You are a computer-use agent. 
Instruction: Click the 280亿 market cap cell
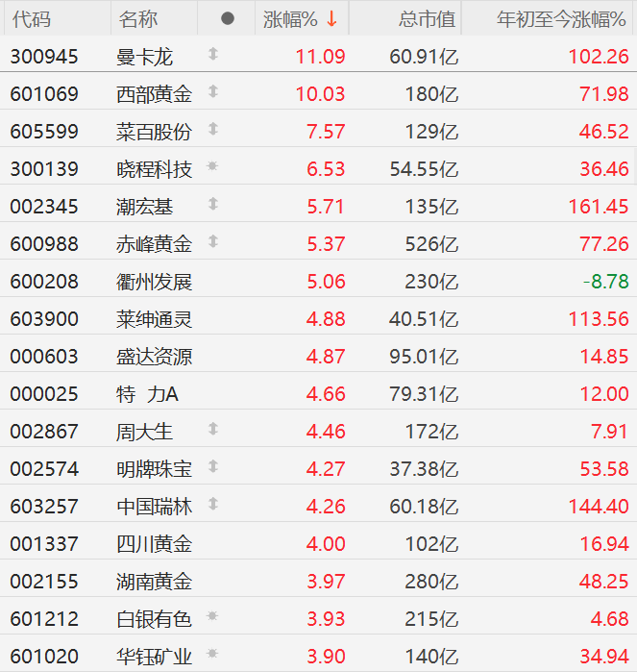click(x=431, y=582)
